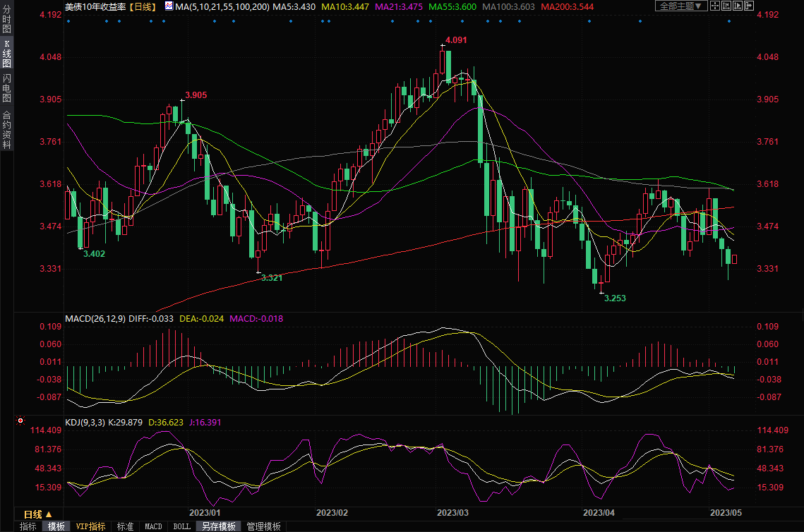Click the first blue event dot at top-left of chart
This screenshot has width=804, height=532.
[68, 20]
